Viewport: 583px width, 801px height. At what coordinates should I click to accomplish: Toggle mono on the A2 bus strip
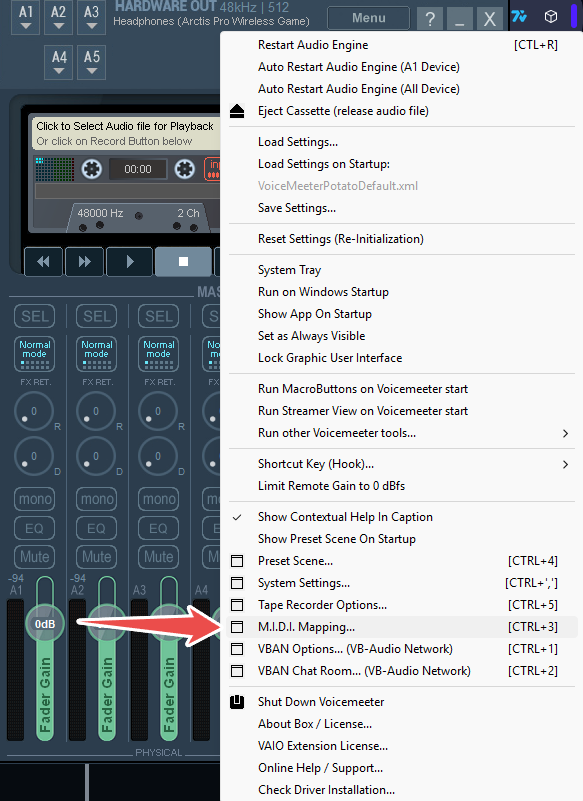(x=97, y=499)
